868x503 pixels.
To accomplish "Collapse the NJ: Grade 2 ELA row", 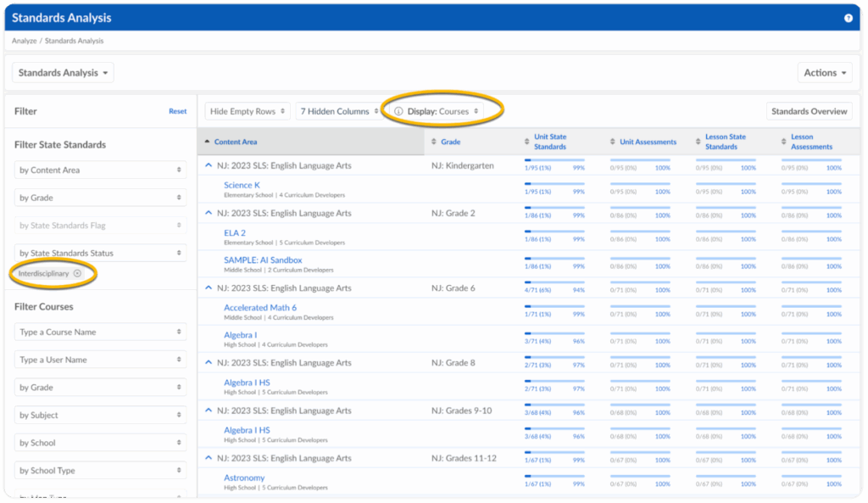I will pyautogui.click(x=209, y=213).
